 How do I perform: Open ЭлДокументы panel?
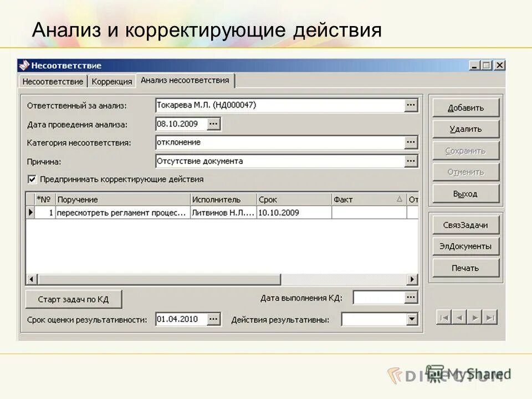pos(465,245)
